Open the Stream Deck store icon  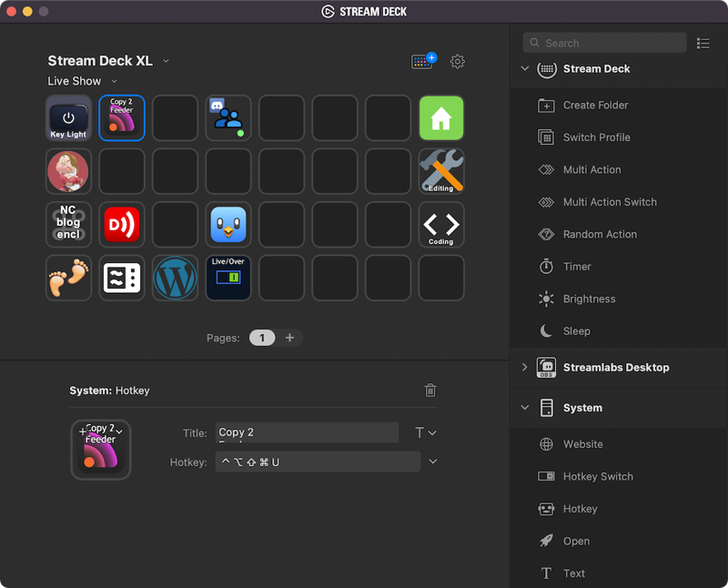pos(423,61)
